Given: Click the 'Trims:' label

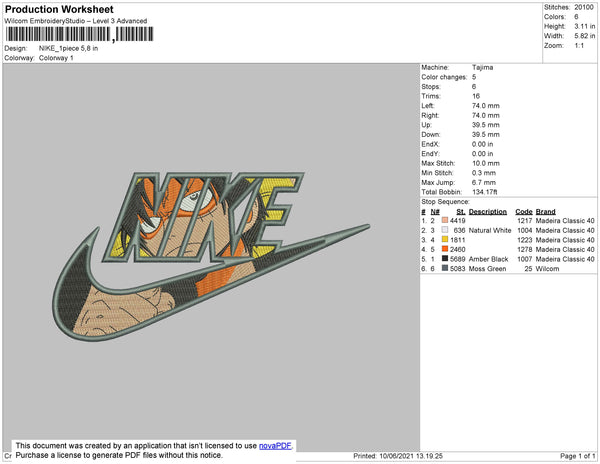Looking at the screenshot, I should 431,96.
